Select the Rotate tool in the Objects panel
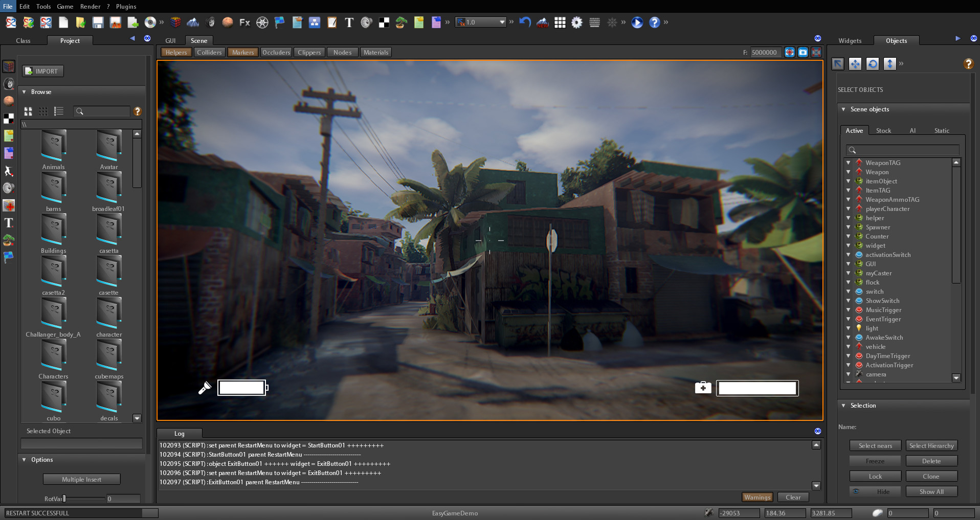This screenshot has height=520, width=980. tap(873, 64)
